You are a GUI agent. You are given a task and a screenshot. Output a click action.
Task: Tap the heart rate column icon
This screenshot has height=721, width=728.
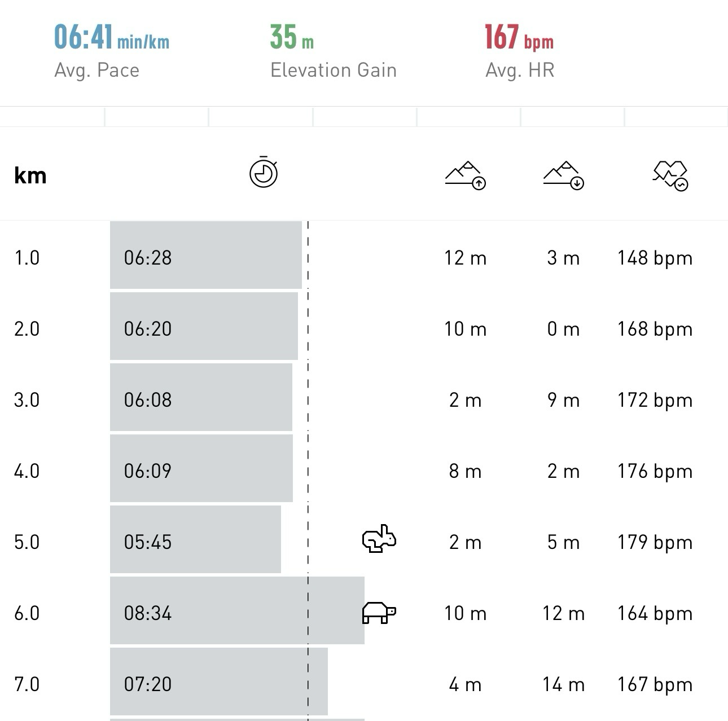pos(670,175)
